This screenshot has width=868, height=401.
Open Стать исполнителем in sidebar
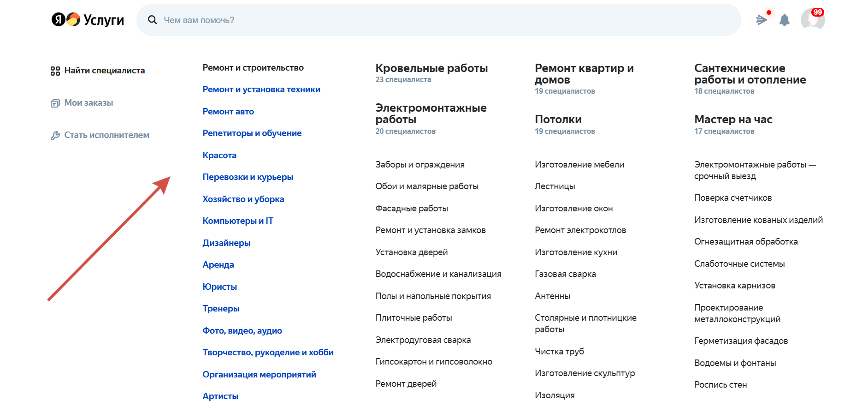click(x=107, y=135)
